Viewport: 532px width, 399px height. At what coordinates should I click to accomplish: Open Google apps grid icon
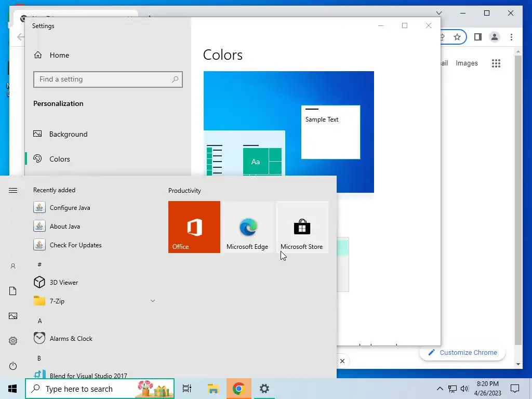click(x=496, y=63)
